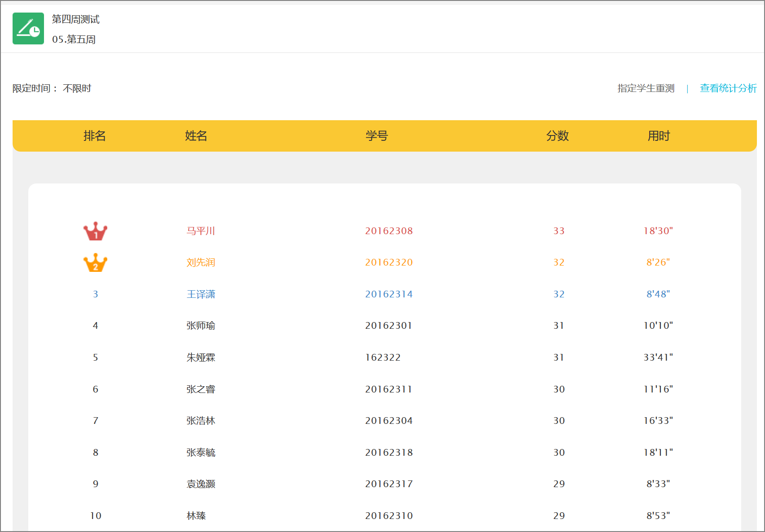
Task: Click rank number 5
Action: 96,358
